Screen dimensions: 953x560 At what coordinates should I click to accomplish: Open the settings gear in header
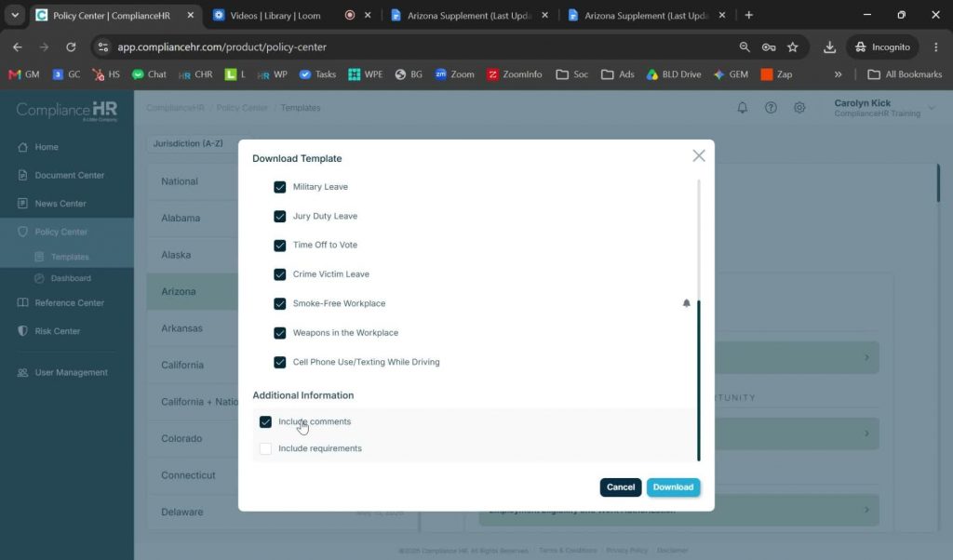(799, 108)
